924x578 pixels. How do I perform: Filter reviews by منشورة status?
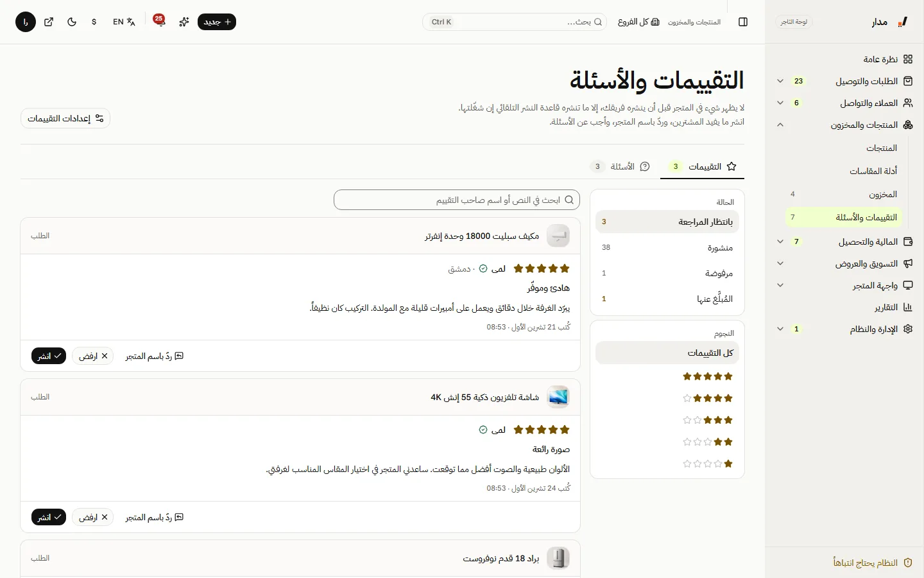point(667,247)
